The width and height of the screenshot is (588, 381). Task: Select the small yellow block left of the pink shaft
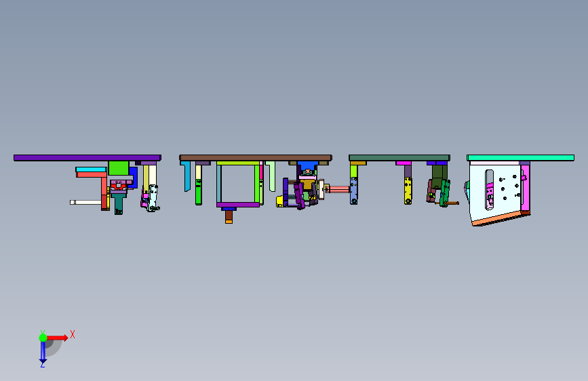click(279, 201)
